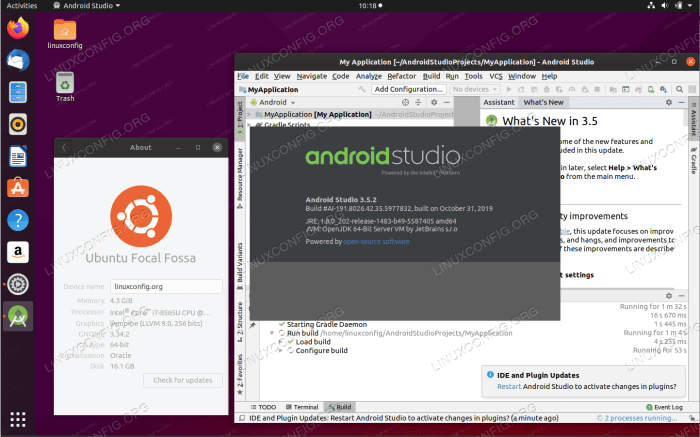Click the Device name field
The width and height of the screenshot is (700, 437).
coord(166,287)
